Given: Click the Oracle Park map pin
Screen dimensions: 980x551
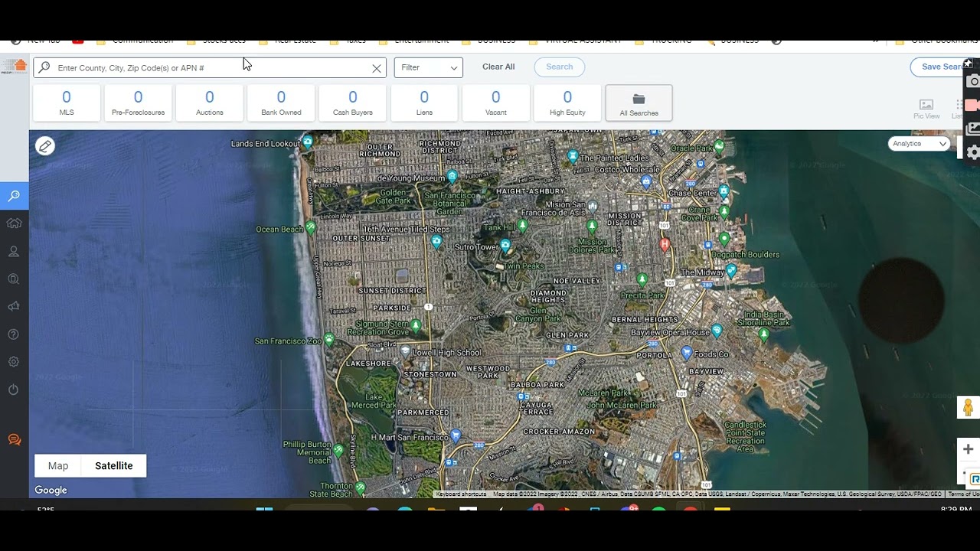Looking at the screenshot, I should [x=719, y=146].
